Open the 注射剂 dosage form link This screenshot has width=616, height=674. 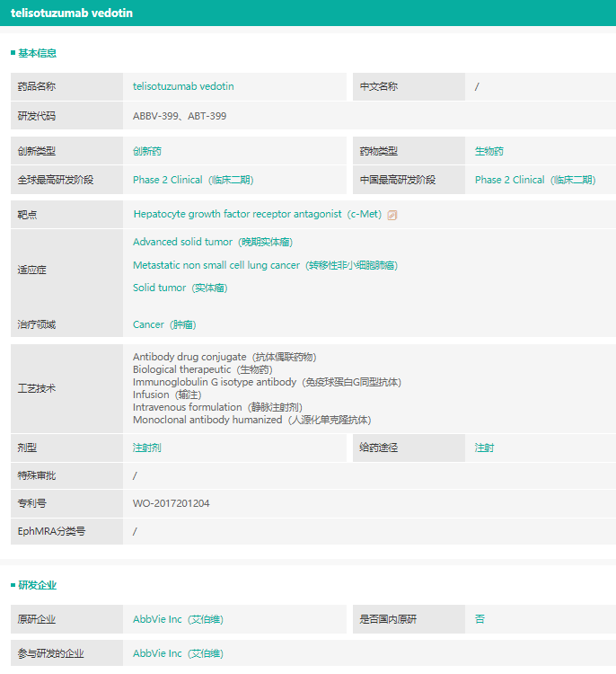pyautogui.click(x=147, y=448)
